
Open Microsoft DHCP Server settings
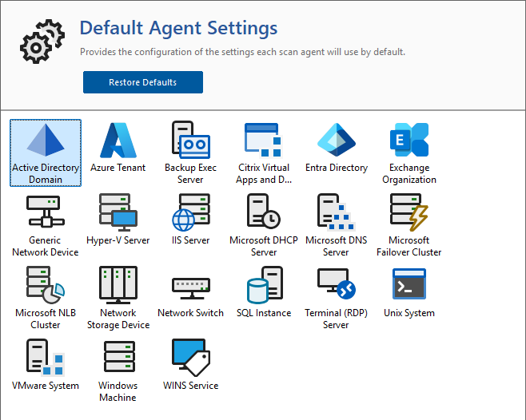point(264,214)
